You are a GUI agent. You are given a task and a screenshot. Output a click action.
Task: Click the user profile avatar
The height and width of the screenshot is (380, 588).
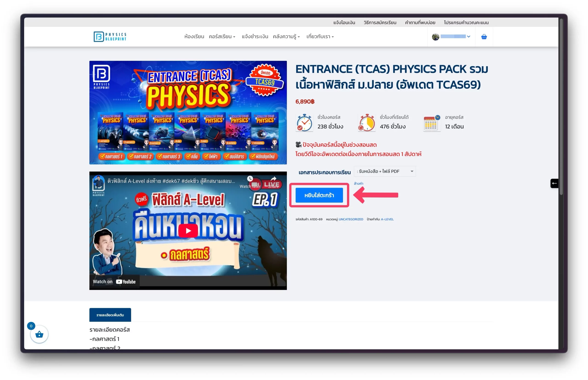(x=435, y=37)
